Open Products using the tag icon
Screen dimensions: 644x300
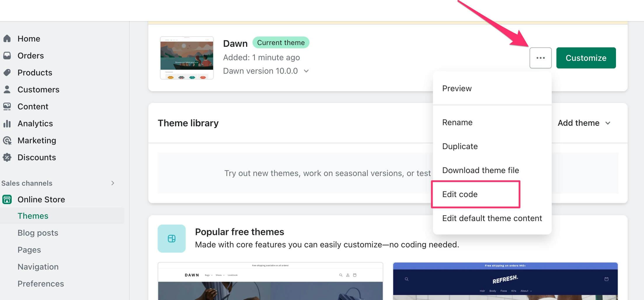[x=7, y=72]
